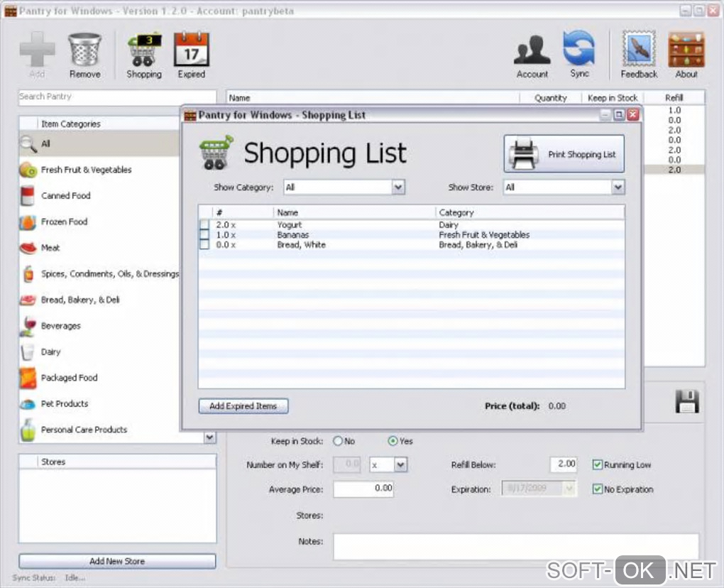
Task: Click the Search Pantry field
Action: click(117, 97)
